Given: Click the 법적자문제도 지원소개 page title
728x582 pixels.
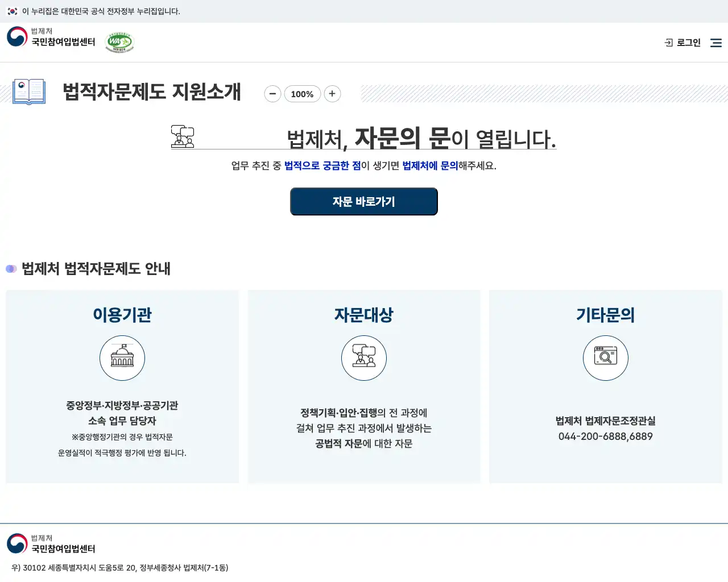Looking at the screenshot, I should 152,92.
